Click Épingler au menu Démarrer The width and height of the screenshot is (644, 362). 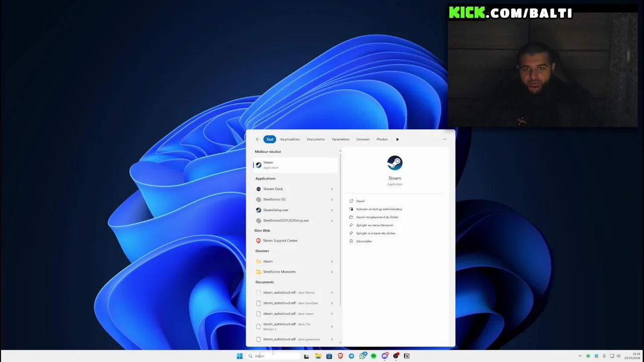click(x=375, y=225)
